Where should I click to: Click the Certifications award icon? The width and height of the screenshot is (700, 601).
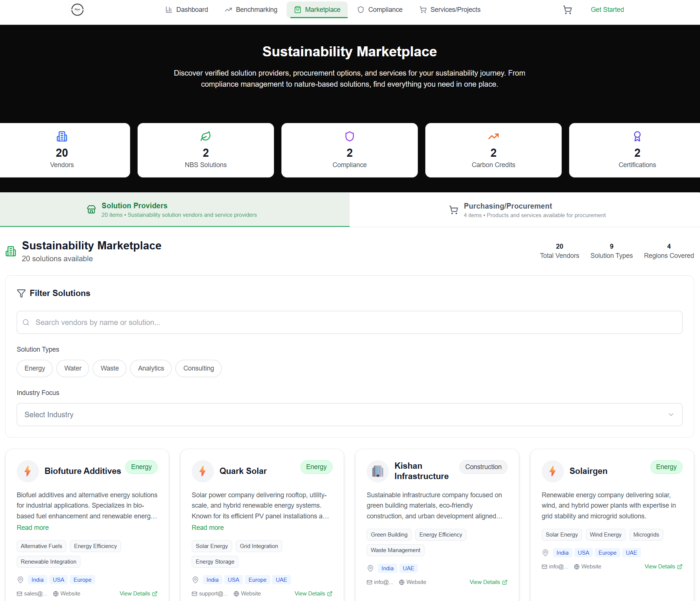tap(637, 136)
